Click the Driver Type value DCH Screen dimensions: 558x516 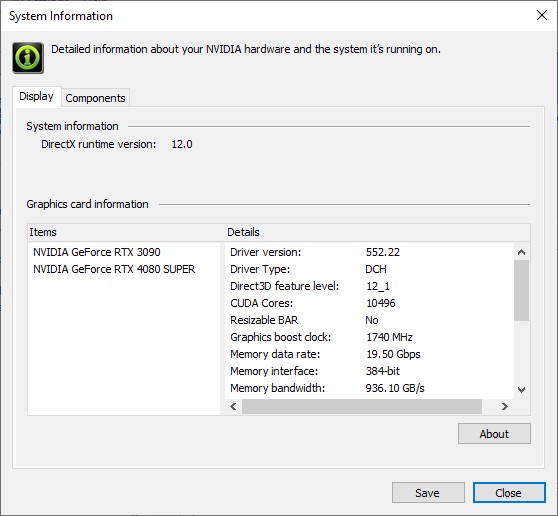click(x=376, y=269)
